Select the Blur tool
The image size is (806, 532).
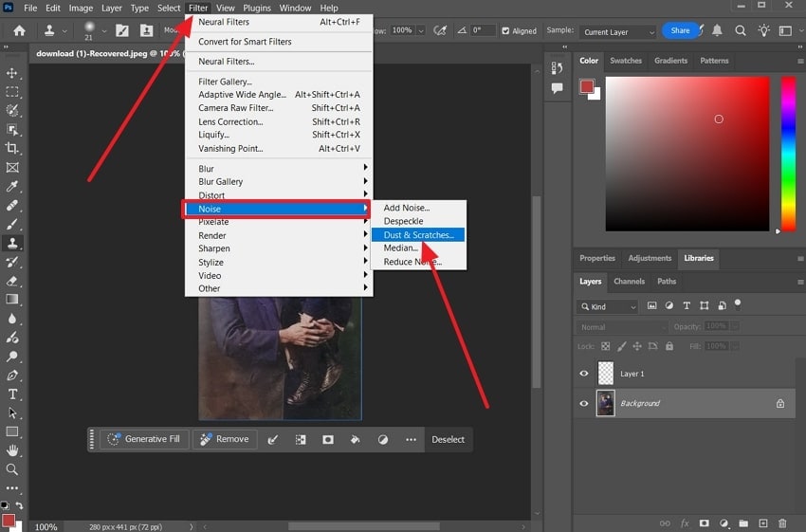pos(11,319)
